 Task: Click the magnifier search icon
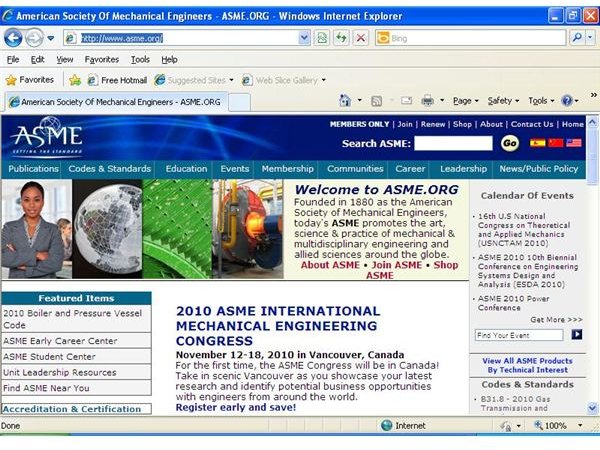577,38
